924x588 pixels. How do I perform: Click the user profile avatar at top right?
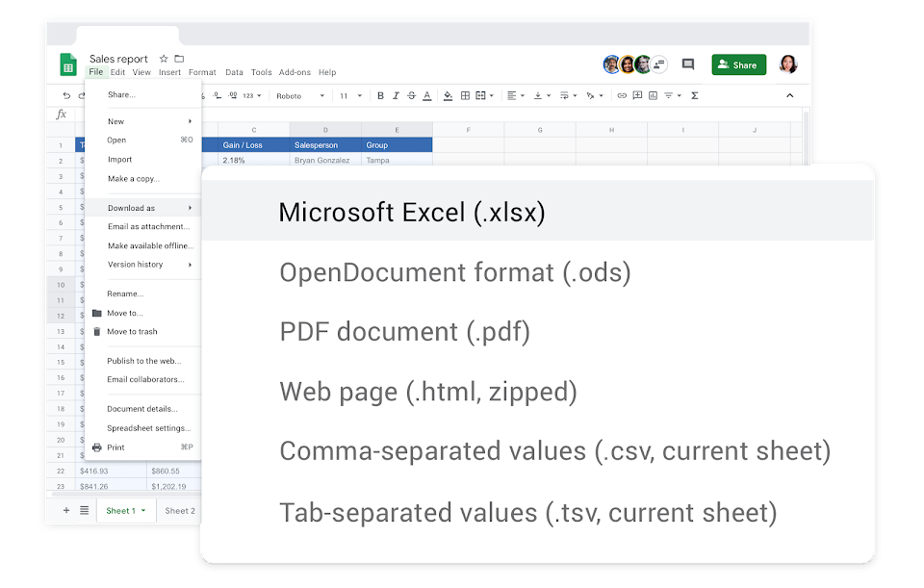click(x=788, y=64)
